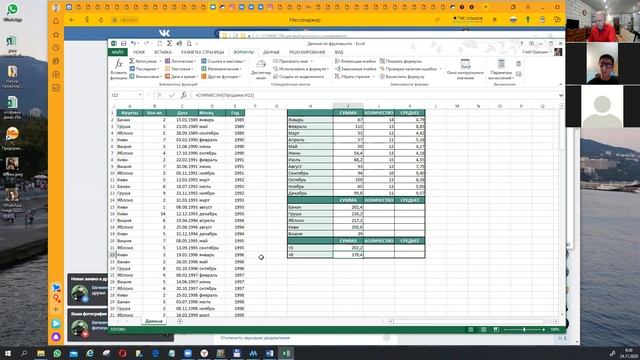Click the Insert Function fx ribbon button
This screenshot has height=360, width=640.
pyautogui.click(x=118, y=69)
